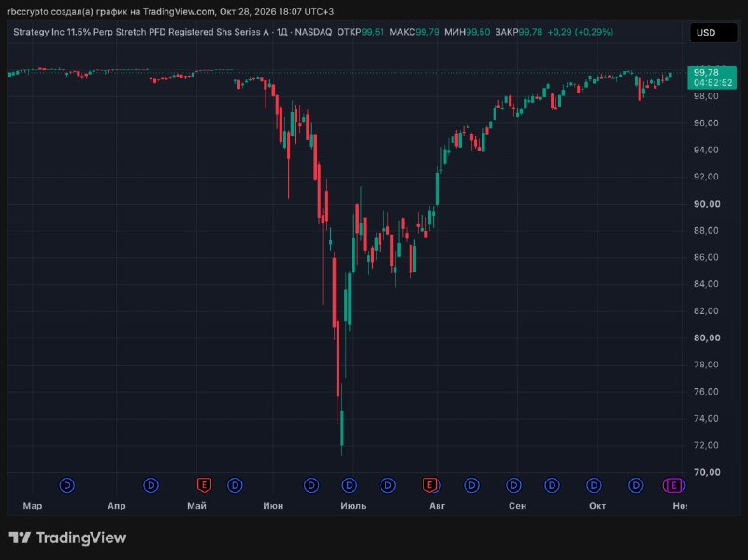
Task: Click the Июль month label on time axis
Action: pos(353,506)
